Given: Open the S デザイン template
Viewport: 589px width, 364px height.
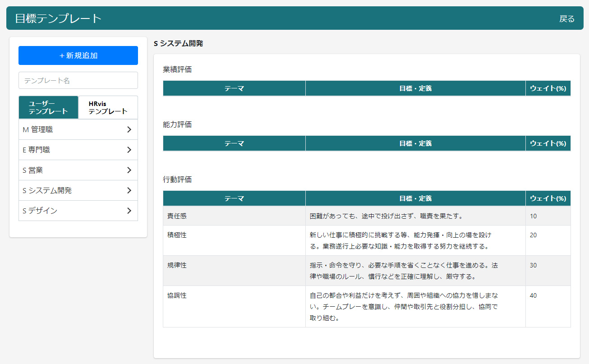Looking at the screenshot, I should click(x=78, y=211).
